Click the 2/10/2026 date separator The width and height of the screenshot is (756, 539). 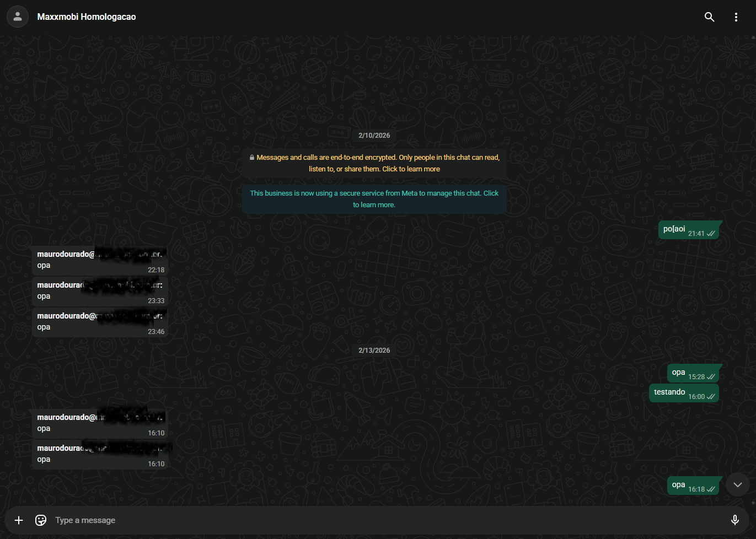point(374,136)
